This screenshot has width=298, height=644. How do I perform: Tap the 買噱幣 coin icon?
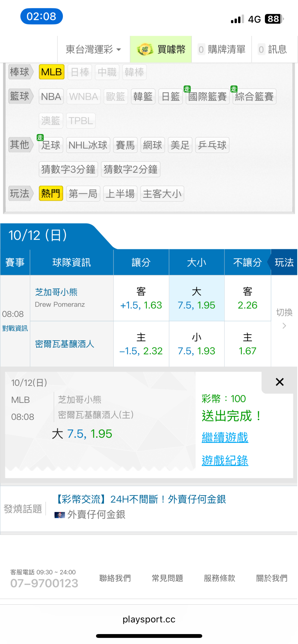point(145,50)
